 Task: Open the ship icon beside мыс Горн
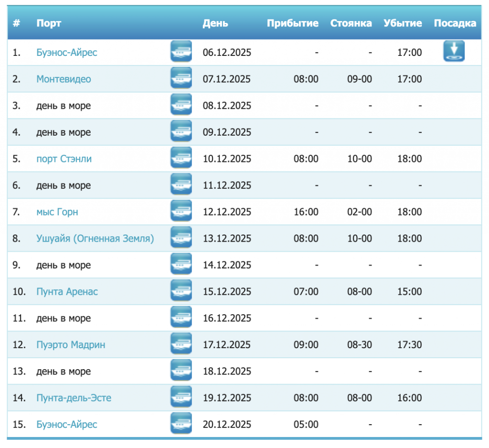pyautogui.click(x=181, y=211)
